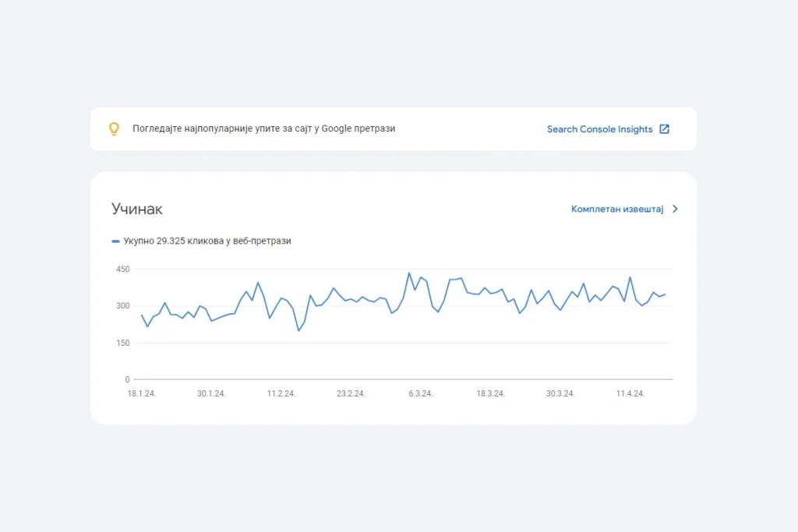The image size is (798, 532).
Task: Open the Search Console Insights link
Action: 599,129
